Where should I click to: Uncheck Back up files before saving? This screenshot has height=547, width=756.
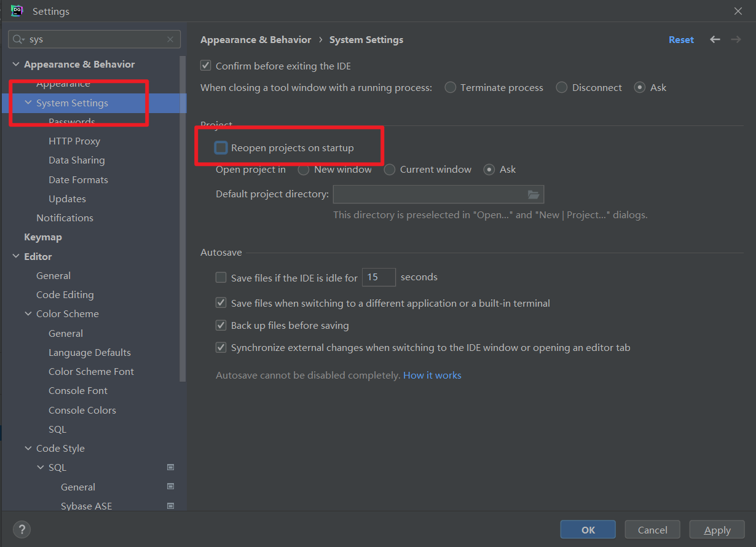[221, 325]
